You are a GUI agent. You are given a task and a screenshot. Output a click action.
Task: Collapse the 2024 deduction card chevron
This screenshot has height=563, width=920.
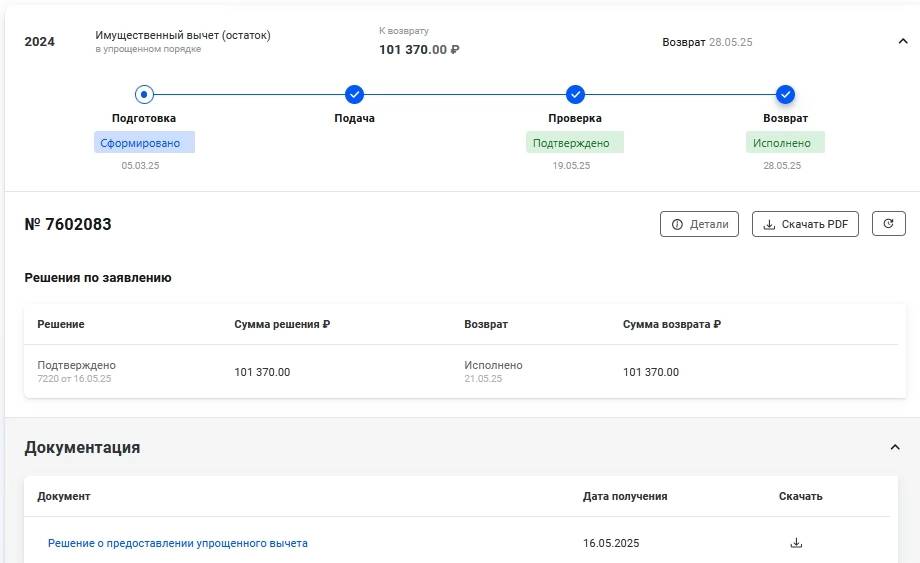pos(903,41)
